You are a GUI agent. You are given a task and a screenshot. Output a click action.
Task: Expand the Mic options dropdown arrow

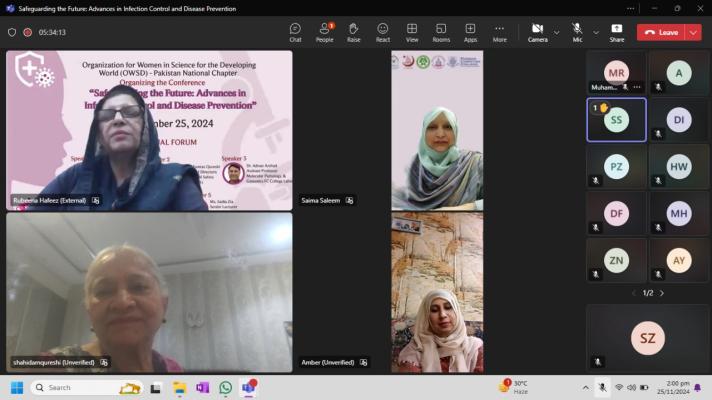click(x=596, y=32)
